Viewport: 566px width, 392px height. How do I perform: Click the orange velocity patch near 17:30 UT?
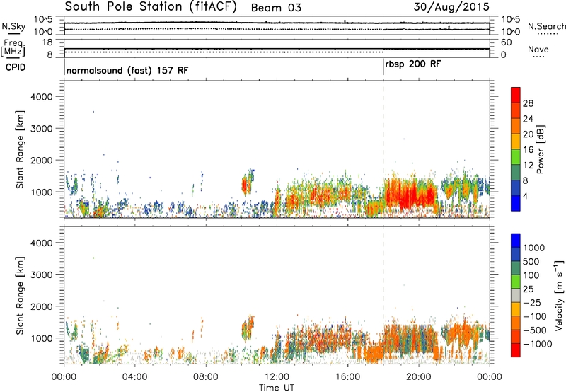pos(375,354)
